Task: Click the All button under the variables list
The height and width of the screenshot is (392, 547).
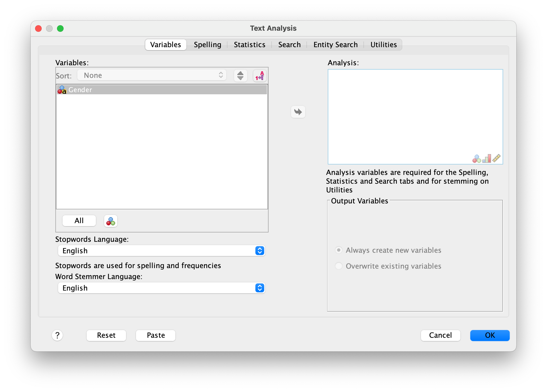Action: click(79, 221)
